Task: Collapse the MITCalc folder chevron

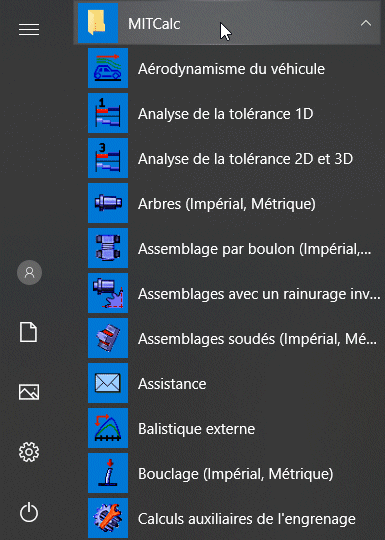Action: [366, 23]
